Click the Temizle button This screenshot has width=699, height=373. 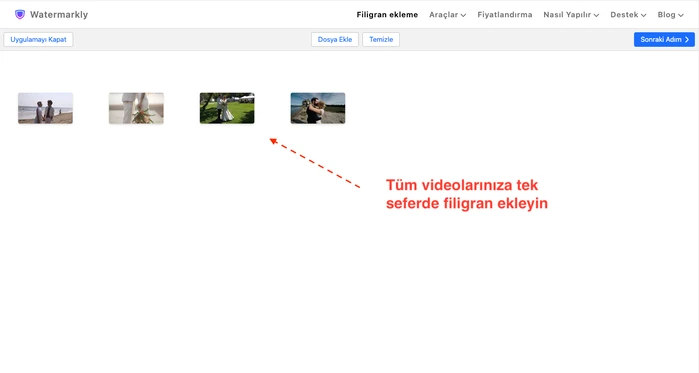click(x=381, y=39)
